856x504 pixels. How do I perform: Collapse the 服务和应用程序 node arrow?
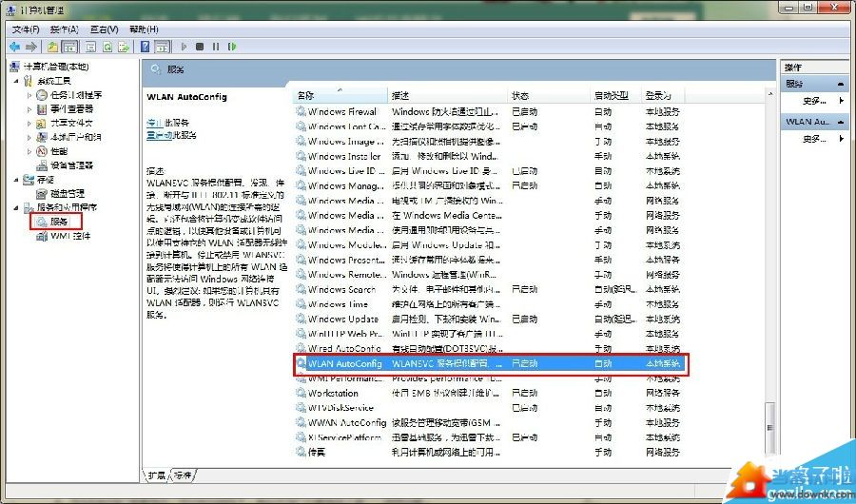pyautogui.click(x=16, y=207)
